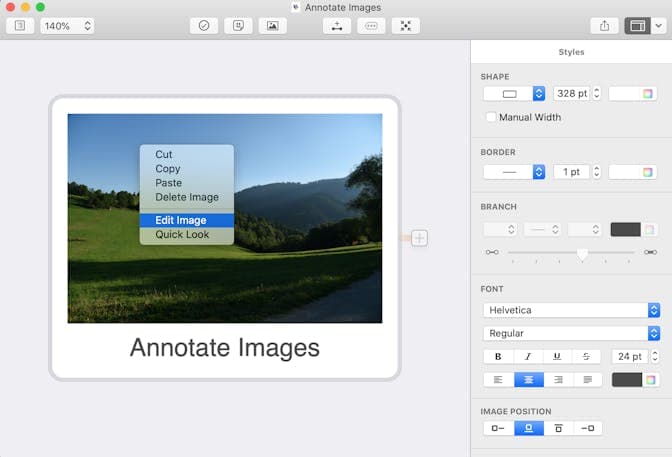Open the Branch line style dropdown
Viewport: 672px width, 457px height.
542,229
